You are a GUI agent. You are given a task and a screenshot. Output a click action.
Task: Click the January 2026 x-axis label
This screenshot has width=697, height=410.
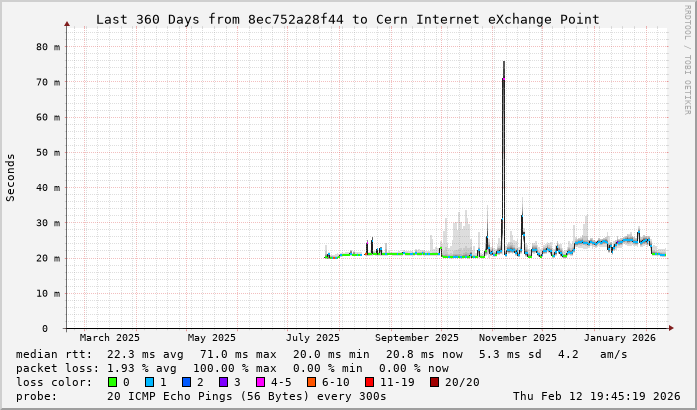click(621, 338)
